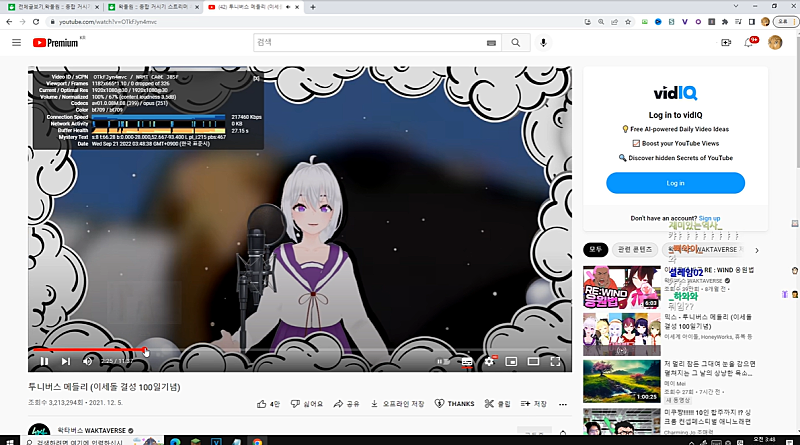Open the notifications bell
Viewport: 800px width, 445px height.
748,43
